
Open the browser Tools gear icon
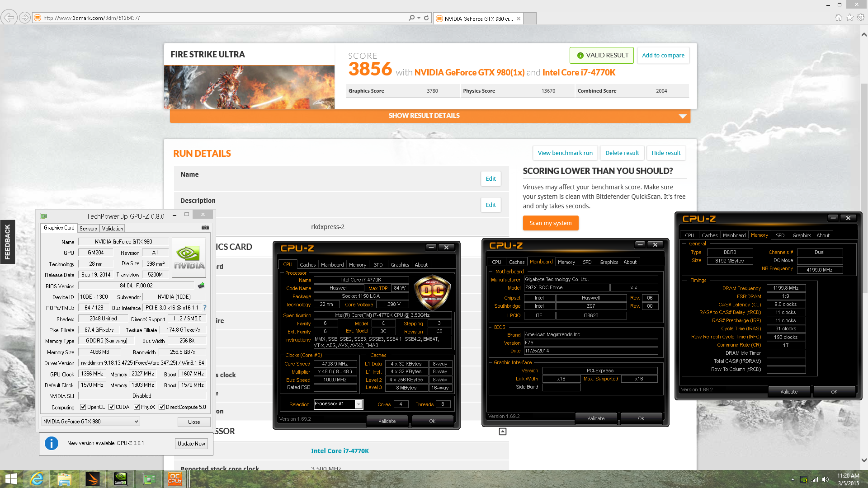pyautogui.click(x=861, y=17)
